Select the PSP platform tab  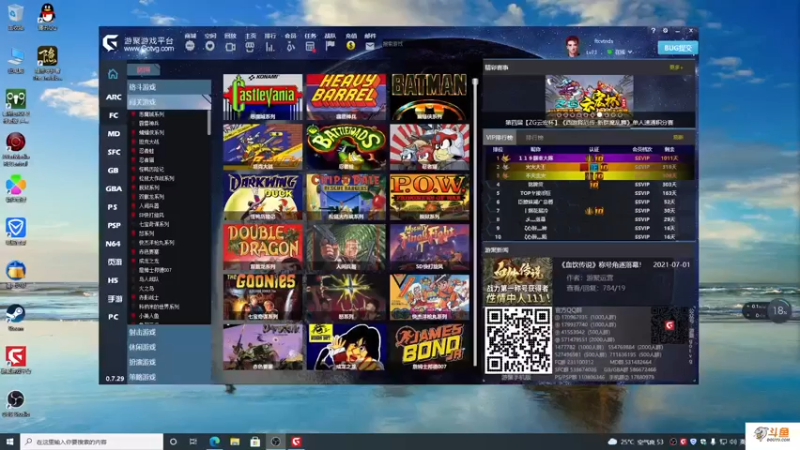[x=113, y=226]
